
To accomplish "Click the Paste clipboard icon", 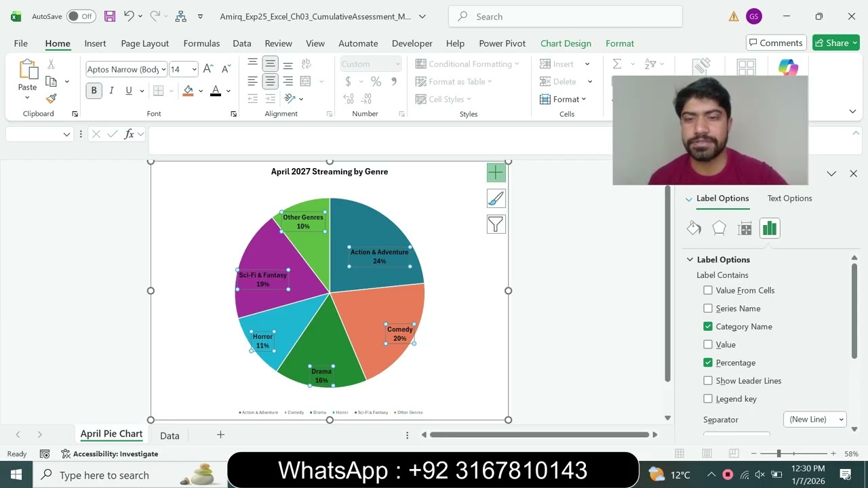I will (28, 70).
